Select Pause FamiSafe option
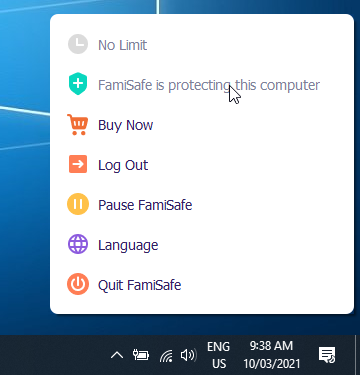Viewport: 360px width, 375px height. [202, 205]
